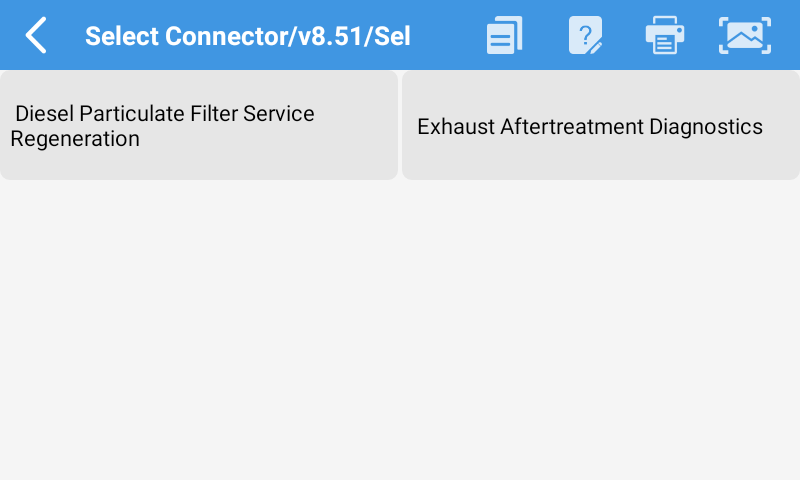Viewport: 800px width, 480px height.
Task: Click the blue title bar path label
Action: tap(247, 37)
